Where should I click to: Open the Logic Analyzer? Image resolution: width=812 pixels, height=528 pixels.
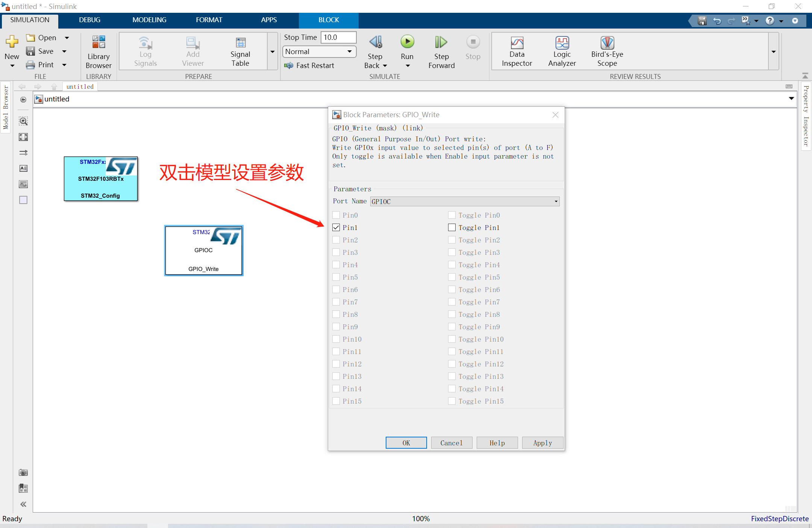(562, 52)
